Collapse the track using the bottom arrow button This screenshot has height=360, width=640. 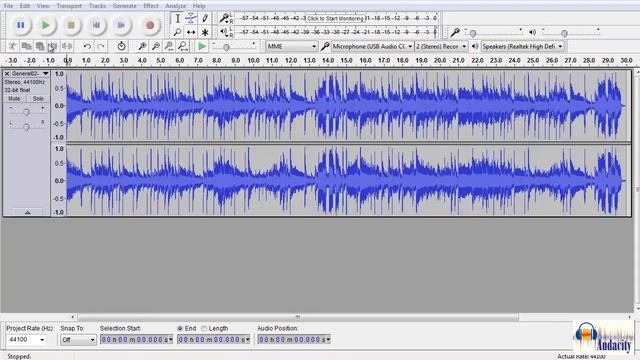click(27, 212)
